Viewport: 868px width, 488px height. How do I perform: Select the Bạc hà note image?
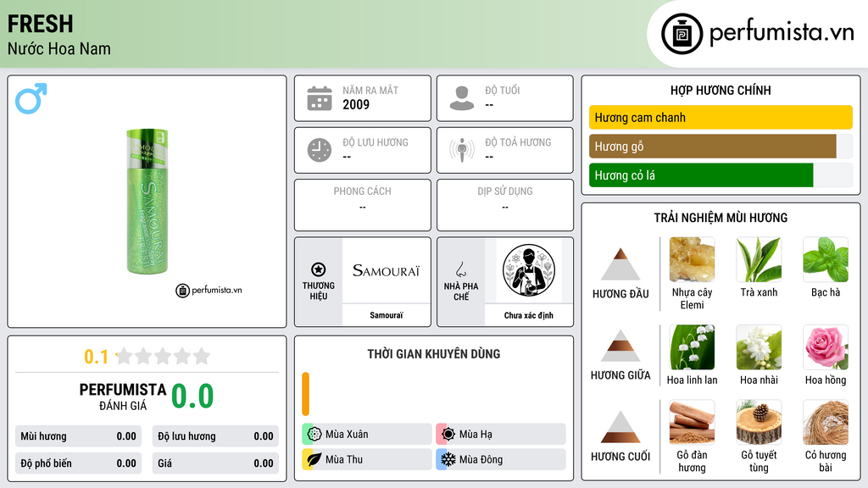pyautogui.click(x=826, y=259)
